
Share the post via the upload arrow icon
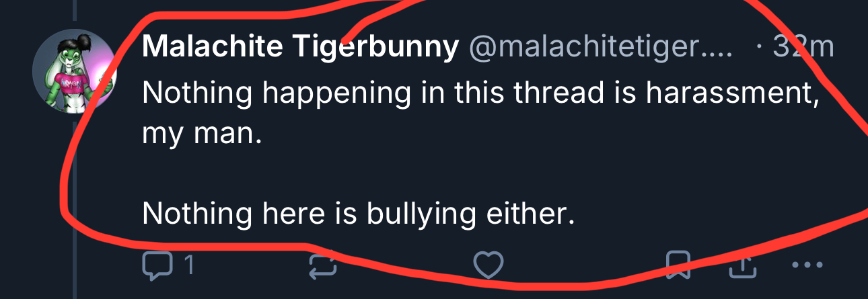point(744,266)
